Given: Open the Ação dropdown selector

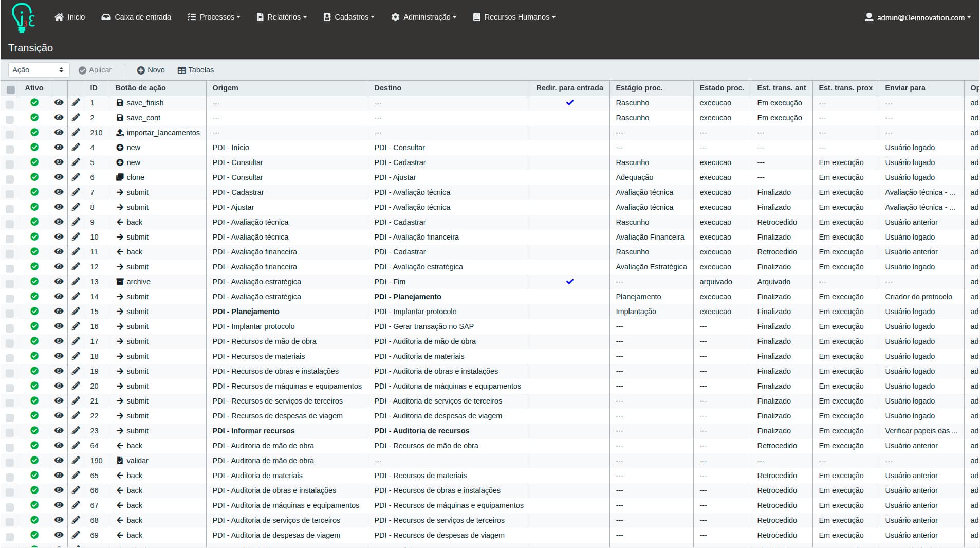Looking at the screenshot, I should coord(39,70).
